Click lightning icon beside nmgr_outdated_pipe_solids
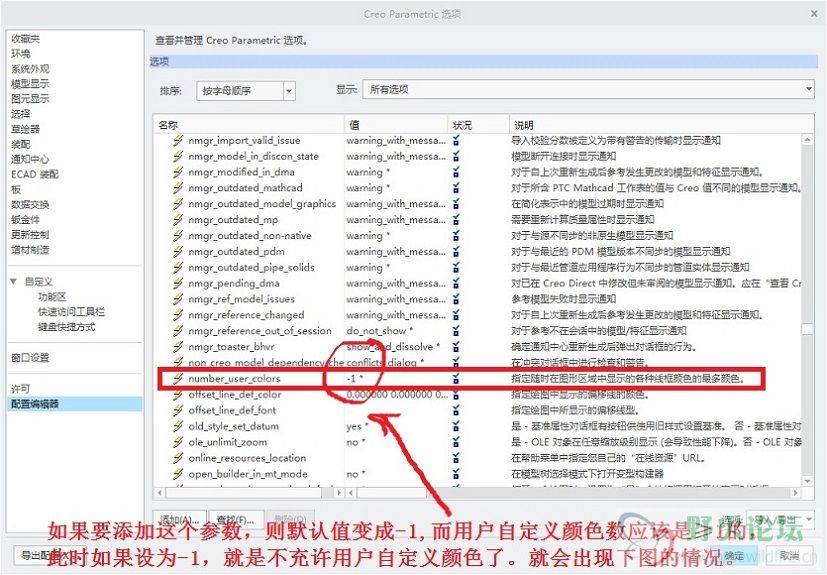 tap(178, 267)
